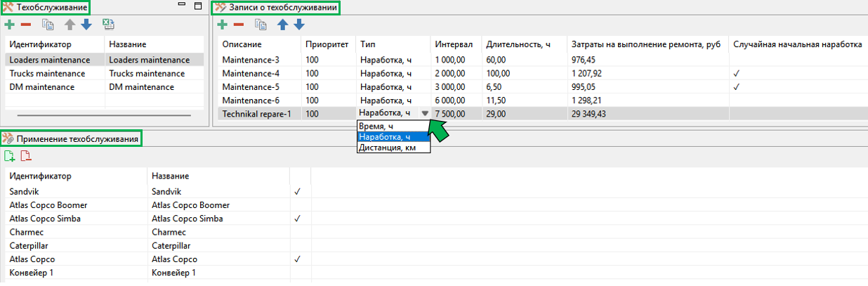Viewport: 868px width, 286px height.
Task: Maximize the Техобслуживание panel
Action: click(197, 6)
